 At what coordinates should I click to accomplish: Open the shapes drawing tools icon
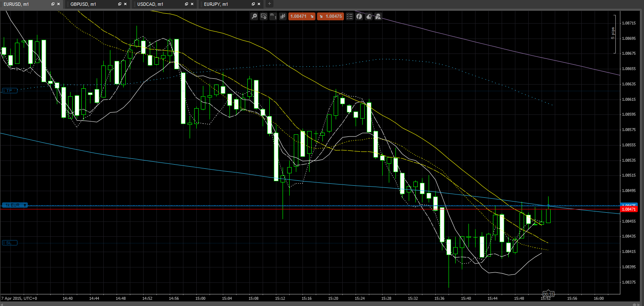[x=378, y=17]
